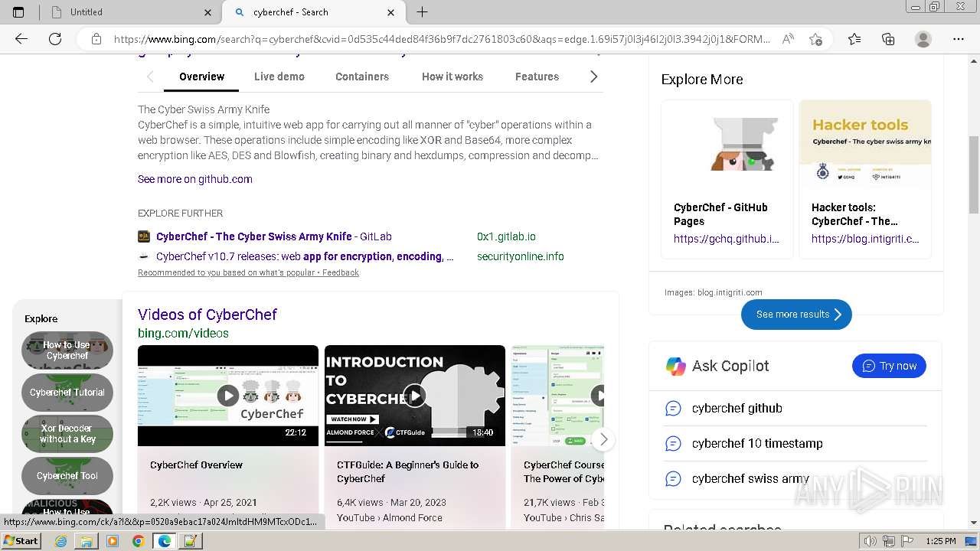980x551 pixels.
Task: Select Xor Decoder without a Key chip
Action: tap(67, 434)
